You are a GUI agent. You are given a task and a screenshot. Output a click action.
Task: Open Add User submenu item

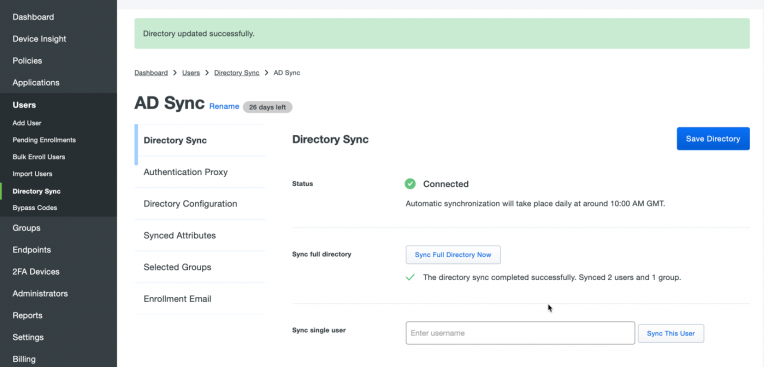[x=27, y=123]
